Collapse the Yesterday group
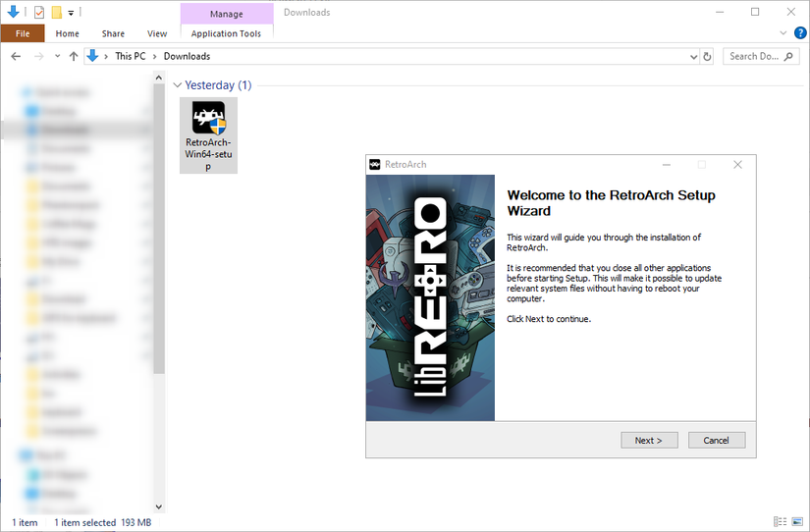Screen dimensions: 810x532 [x=177, y=85]
